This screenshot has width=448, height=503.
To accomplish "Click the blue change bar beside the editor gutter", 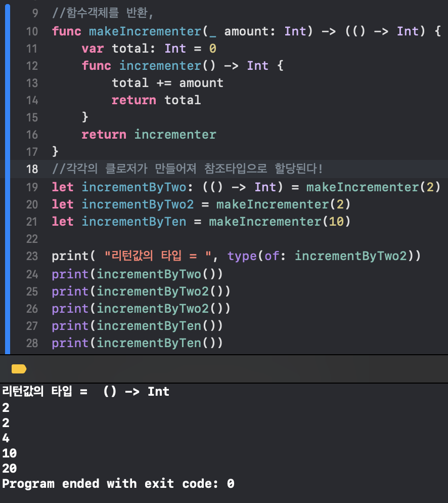I will point(8,178).
